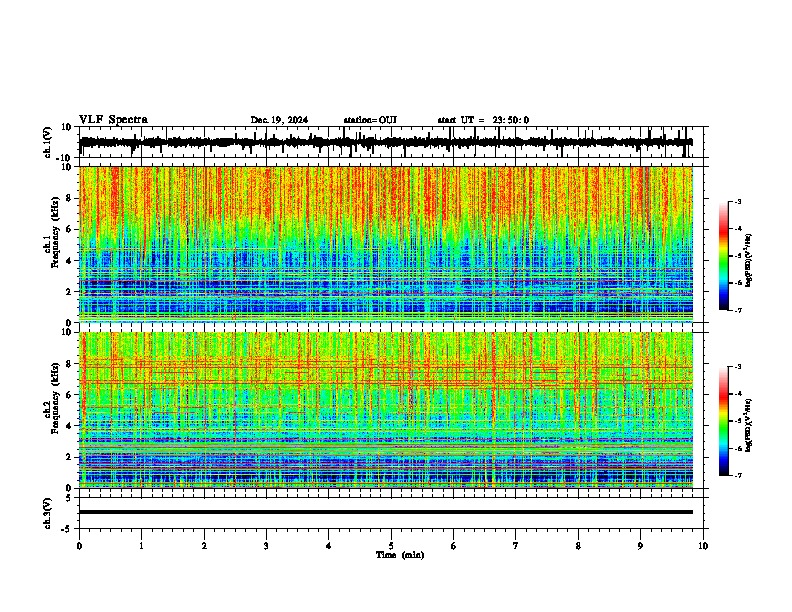Click the "6" kHz tick on ch.1 spectrogram

point(69,229)
